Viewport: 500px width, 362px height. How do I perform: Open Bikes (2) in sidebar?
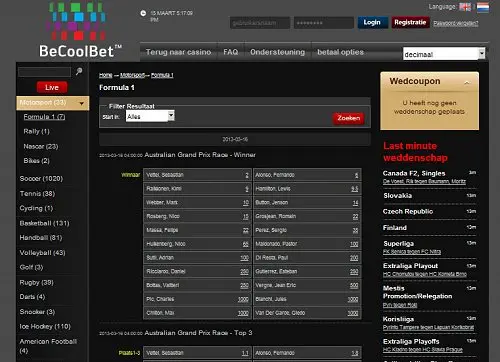pyautogui.click(x=36, y=161)
